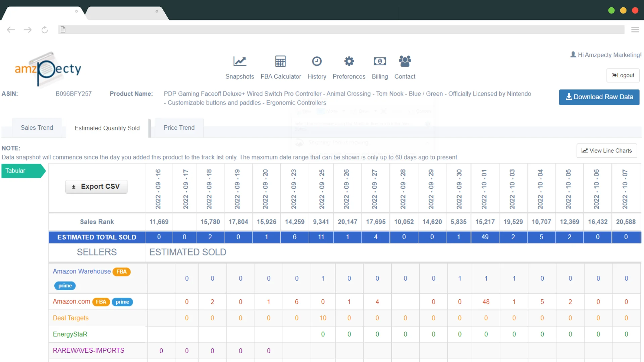Expand the RAREWAVES-IMPORTS seller row
The image size is (644, 362).
point(88,350)
